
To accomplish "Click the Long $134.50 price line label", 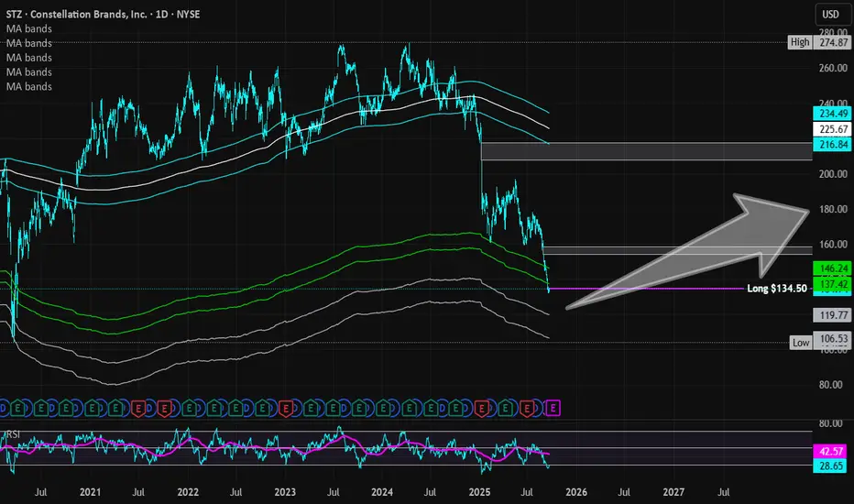I will point(777,289).
